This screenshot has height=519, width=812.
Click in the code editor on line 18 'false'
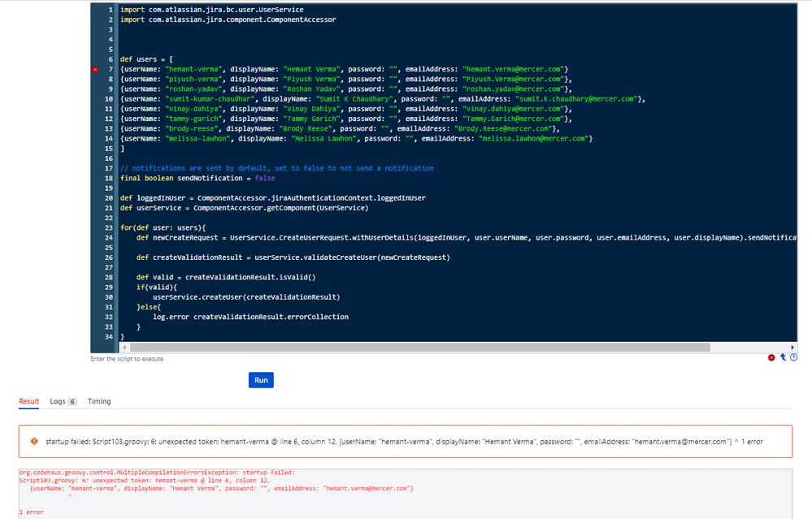pos(265,178)
